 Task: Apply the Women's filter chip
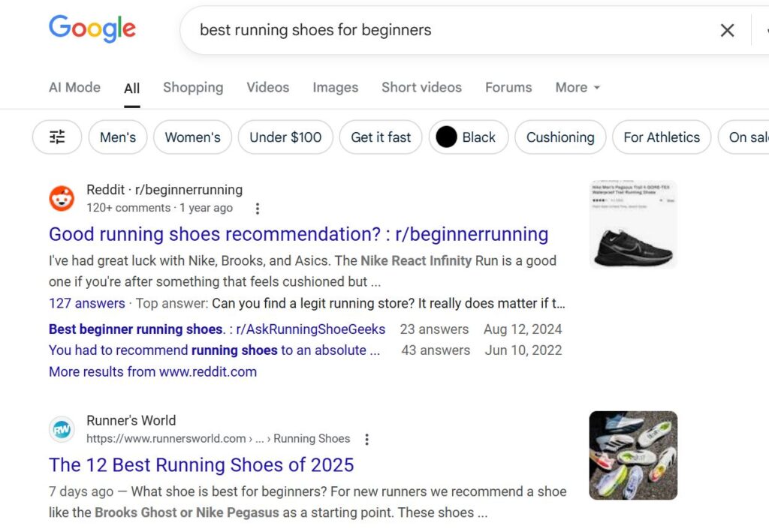coord(193,137)
